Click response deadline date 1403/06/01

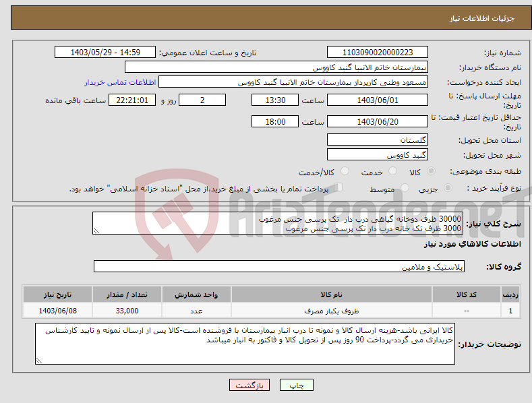tap(378, 100)
